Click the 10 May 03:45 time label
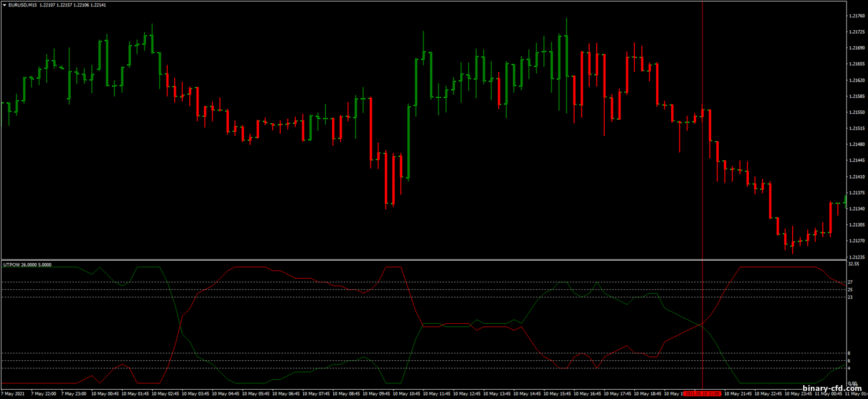Image resolution: width=868 pixels, height=399 pixels. coord(196,394)
